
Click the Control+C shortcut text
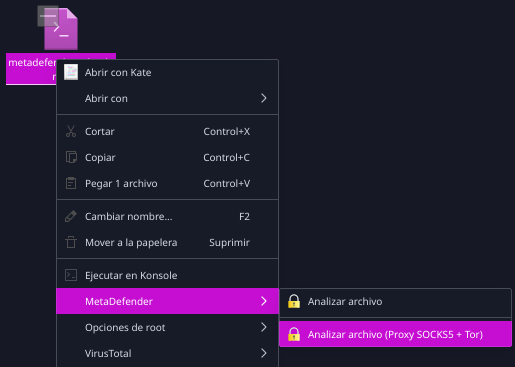click(x=227, y=157)
